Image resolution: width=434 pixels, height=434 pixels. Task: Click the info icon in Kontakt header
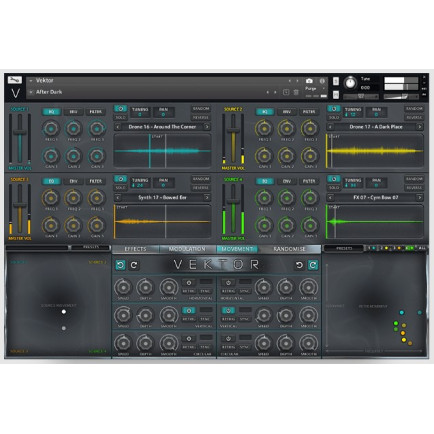(x=322, y=81)
